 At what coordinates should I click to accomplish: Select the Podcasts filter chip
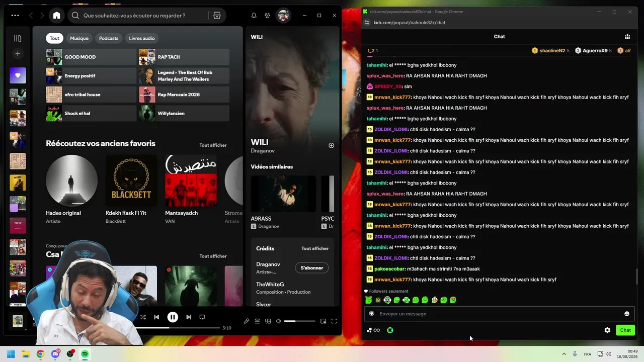[109, 38]
